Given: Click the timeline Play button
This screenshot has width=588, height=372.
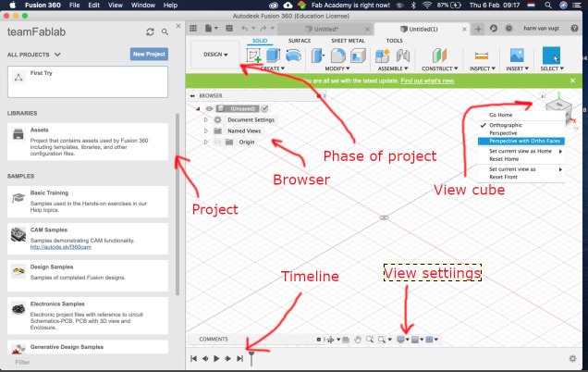Looking at the screenshot, I should click(x=216, y=358).
